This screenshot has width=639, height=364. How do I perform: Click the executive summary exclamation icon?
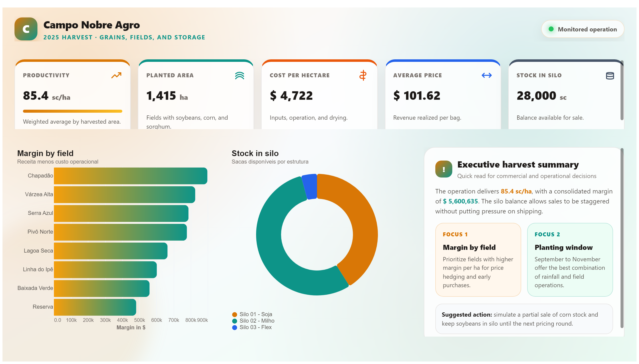coord(444,169)
